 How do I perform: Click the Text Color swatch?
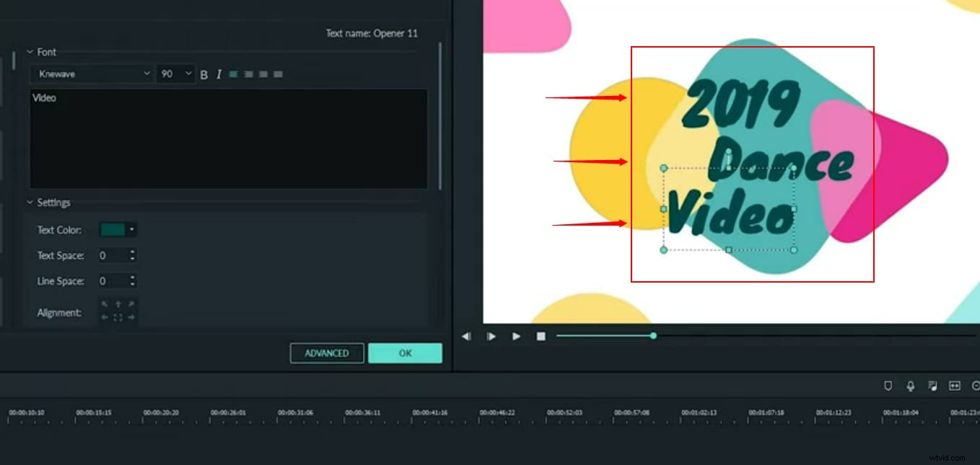[x=113, y=229]
